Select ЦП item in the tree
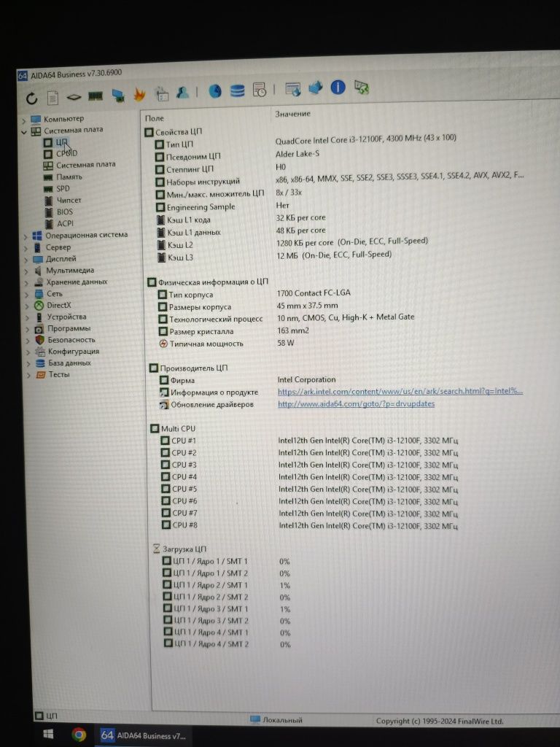 [x=56, y=142]
